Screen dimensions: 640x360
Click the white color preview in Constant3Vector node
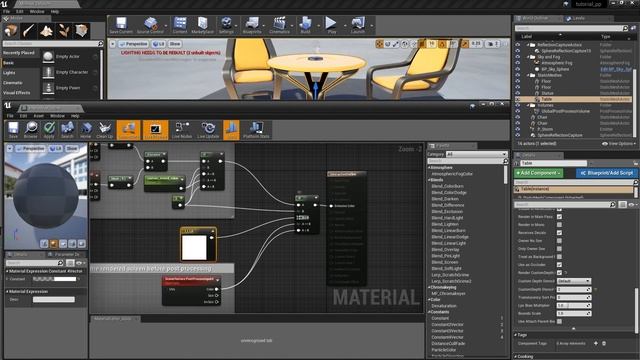click(x=194, y=247)
